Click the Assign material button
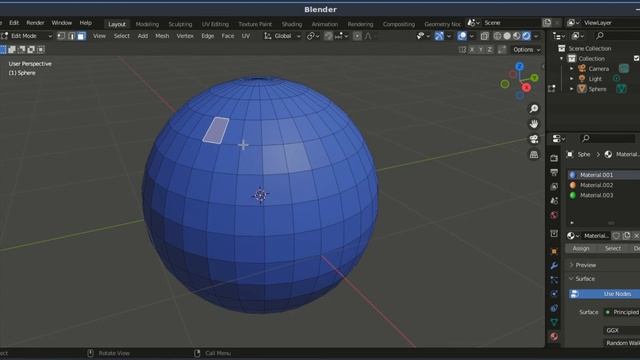Image resolution: width=640 pixels, height=360 pixels. click(x=581, y=248)
